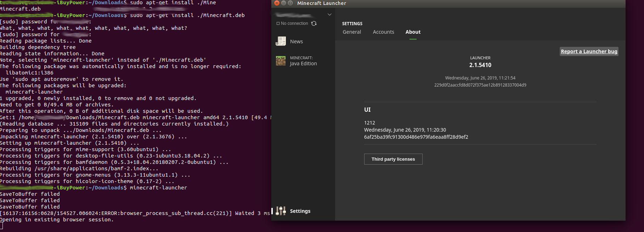Click the Minecraft grass block icon
644x232 pixels.
click(x=281, y=61)
